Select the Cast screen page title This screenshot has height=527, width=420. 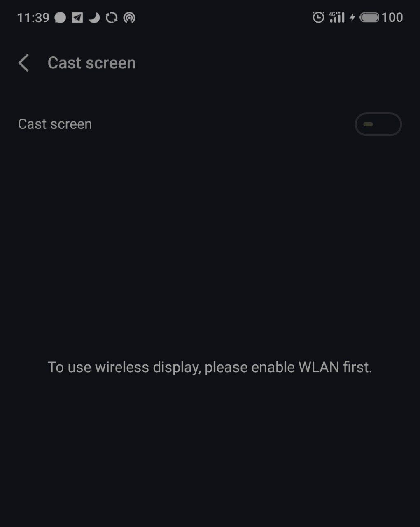[x=91, y=63]
